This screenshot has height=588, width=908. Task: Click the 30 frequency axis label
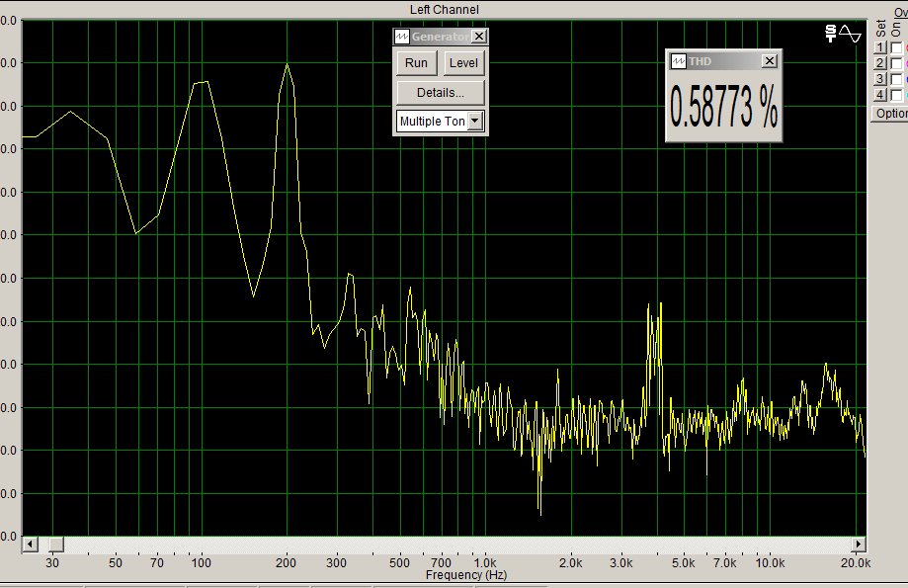[52, 563]
